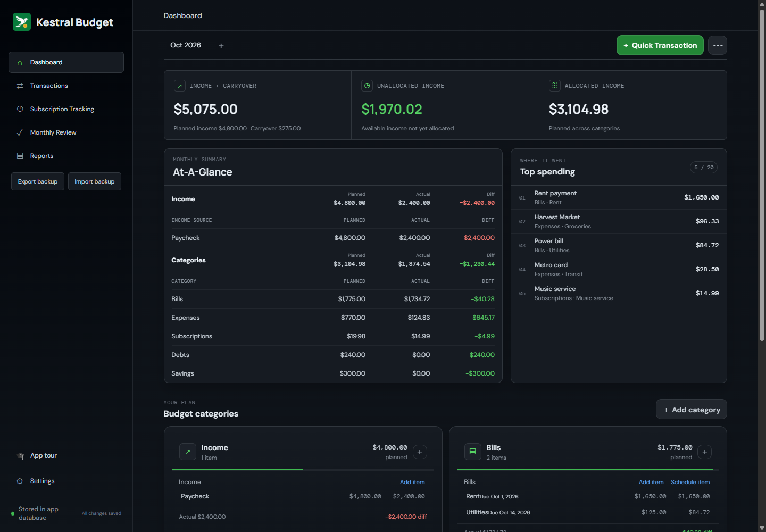Viewport: 766px width, 532px height.
Task: Click the Monthly Review checkmark icon
Action: tap(20, 132)
